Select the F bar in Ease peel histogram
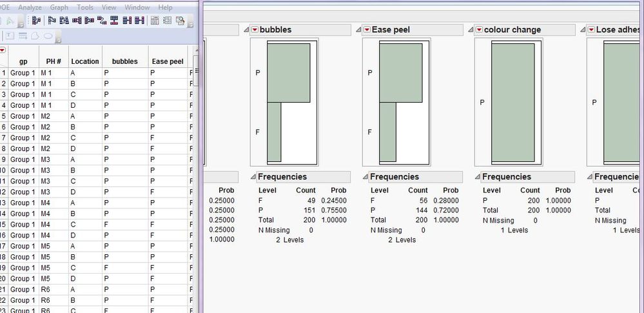Screen dimensions: 644x313 tap(387, 132)
